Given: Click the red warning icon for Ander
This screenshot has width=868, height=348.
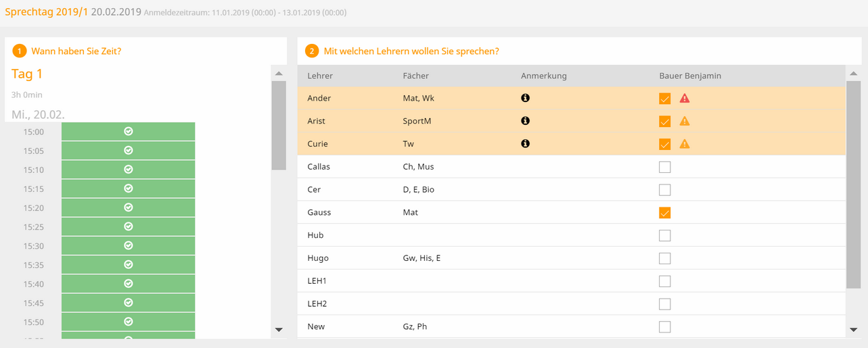Looking at the screenshot, I should coord(685,99).
